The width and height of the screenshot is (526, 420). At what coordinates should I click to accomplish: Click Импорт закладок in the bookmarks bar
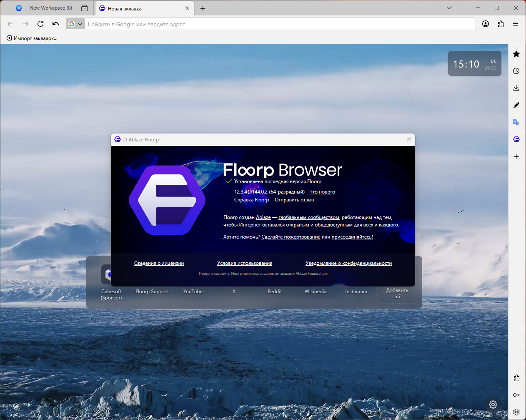pyautogui.click(x=32, y=38)
